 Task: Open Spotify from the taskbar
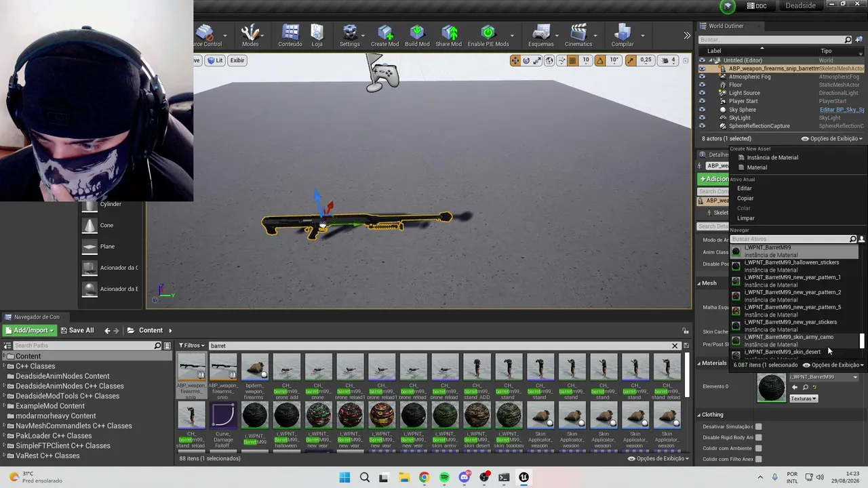pyautogui.click(x=444, y=477)
